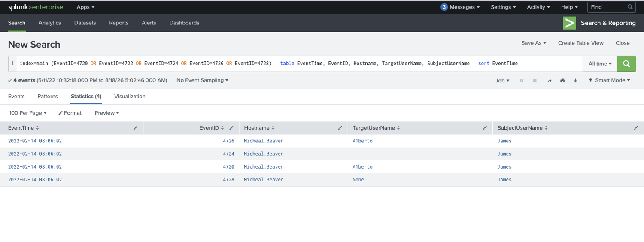This screenshot has width=644, height=242.
Task: Open the Preview dropdown
Action: [x=107, y=113]
